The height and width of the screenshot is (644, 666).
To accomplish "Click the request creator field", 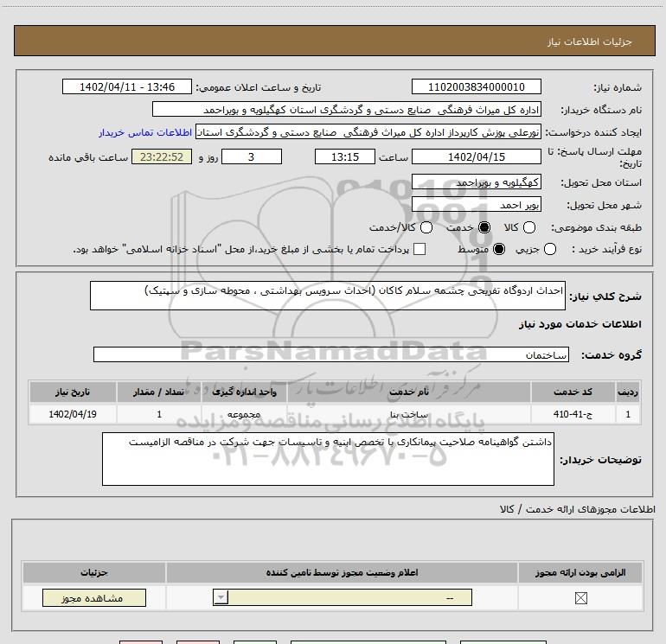I will [x=368, y=132].
